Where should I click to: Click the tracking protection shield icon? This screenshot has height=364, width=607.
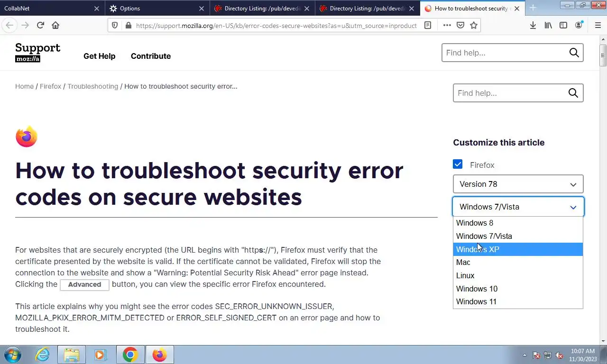[x=115, y=26]
